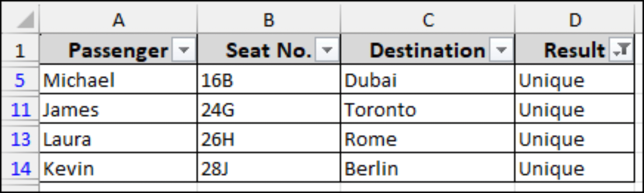The image size is (644, 193).
Task: Click the dropdown arrow beside Passenger header
Action: 183,50
